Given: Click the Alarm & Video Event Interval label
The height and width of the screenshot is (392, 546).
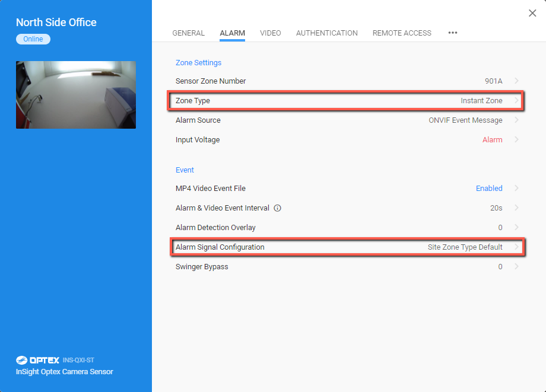Looking at the screenshot, I should (x=222, y=208).
